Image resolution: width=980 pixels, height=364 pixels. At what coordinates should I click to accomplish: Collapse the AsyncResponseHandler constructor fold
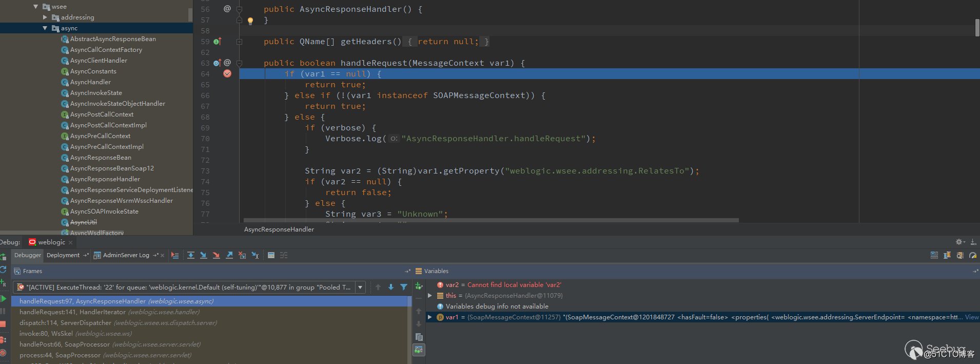tap(239, 9)
